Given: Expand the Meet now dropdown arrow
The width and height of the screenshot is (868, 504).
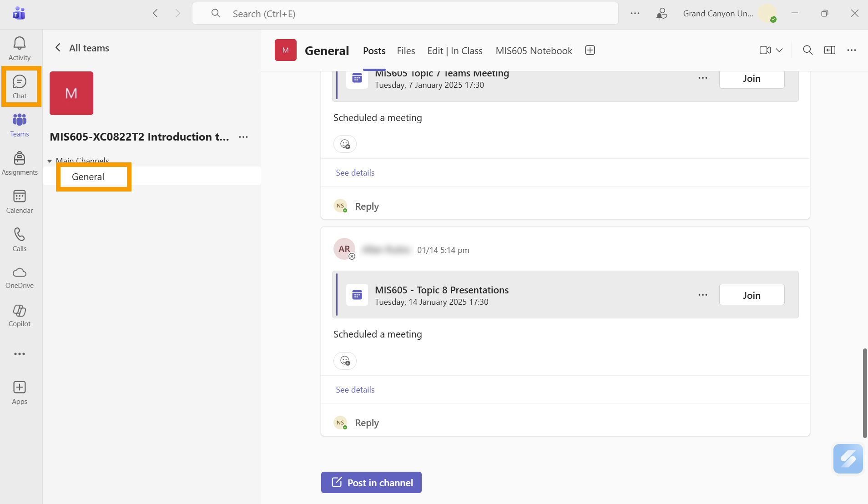Looking at the screenshot, I should coord(779,50).
